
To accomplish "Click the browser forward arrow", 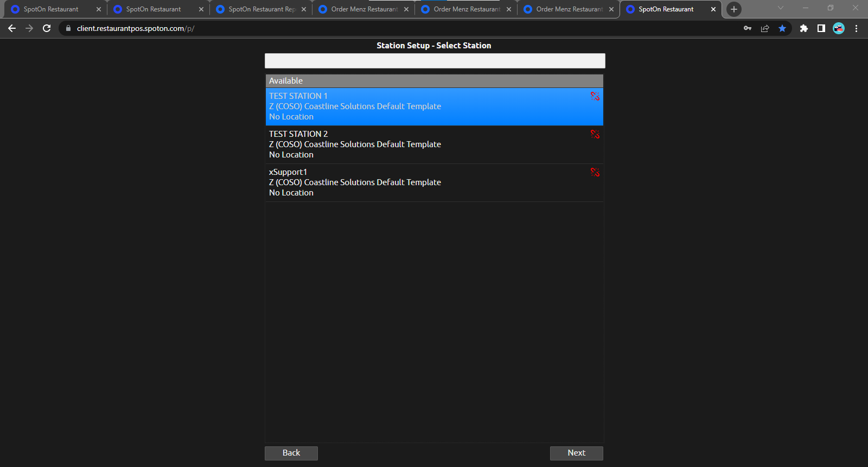I will tap(29, 28).
